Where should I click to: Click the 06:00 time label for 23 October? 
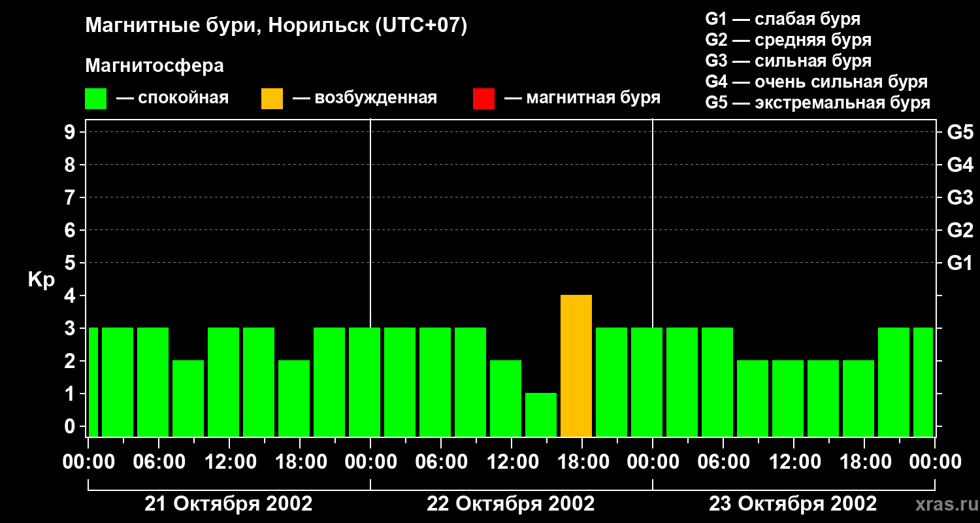coord(723,462)
